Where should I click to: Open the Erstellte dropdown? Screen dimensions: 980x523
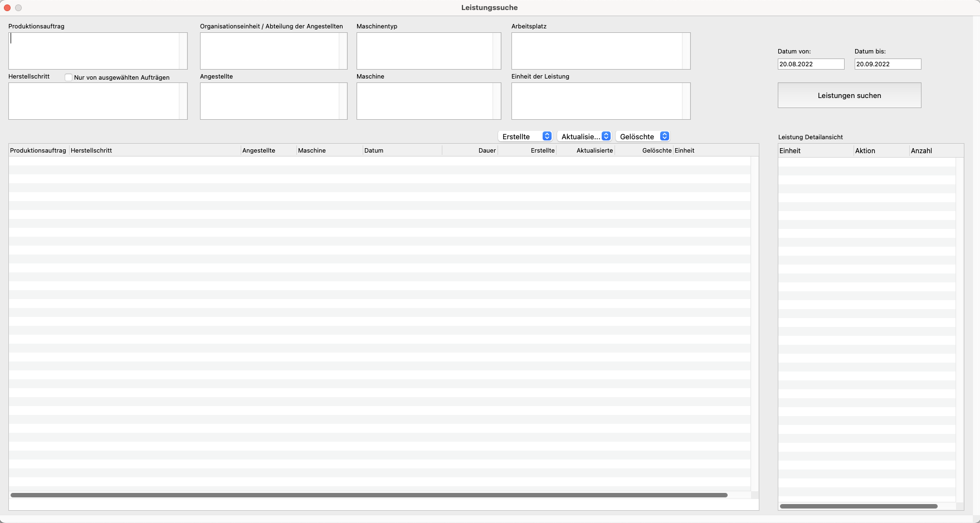click(525, 136)
